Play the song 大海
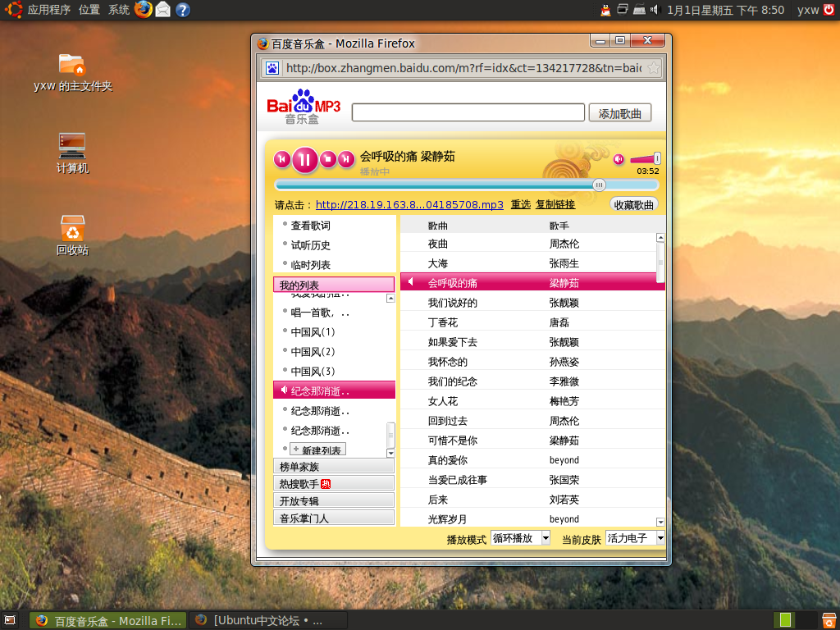840x630 pixels. 528,263
